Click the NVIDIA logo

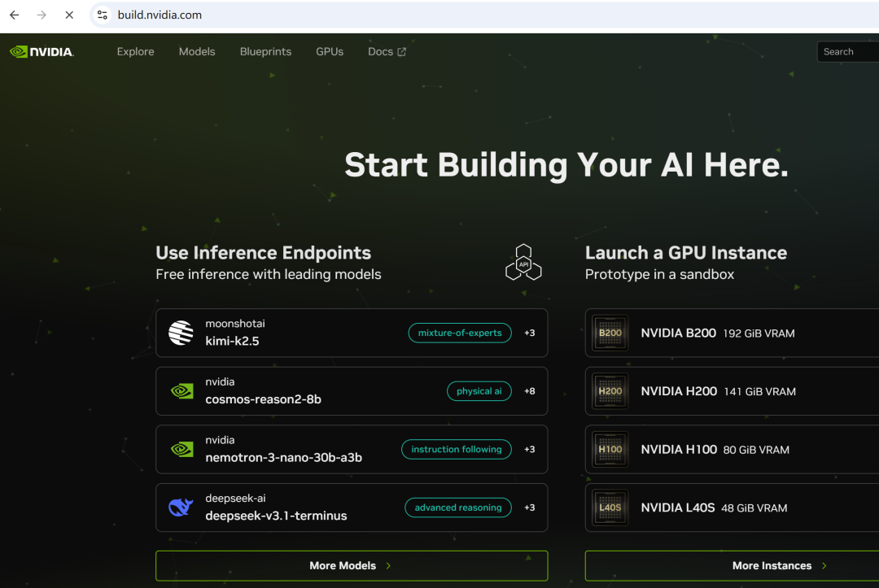[x=42, y=51]
